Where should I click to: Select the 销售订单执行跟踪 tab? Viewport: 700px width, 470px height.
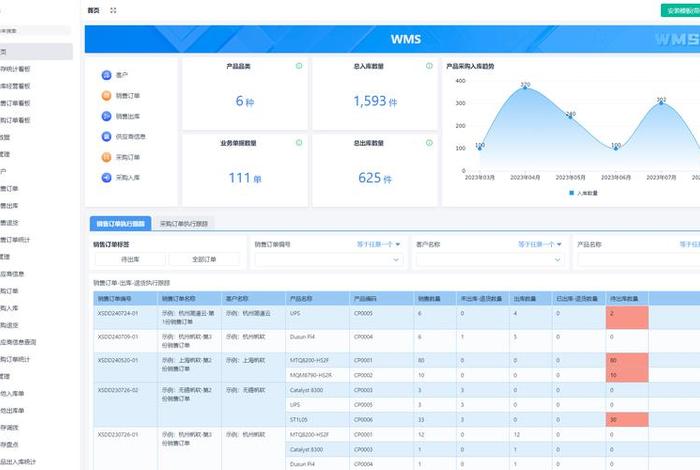tap(120, 223)
